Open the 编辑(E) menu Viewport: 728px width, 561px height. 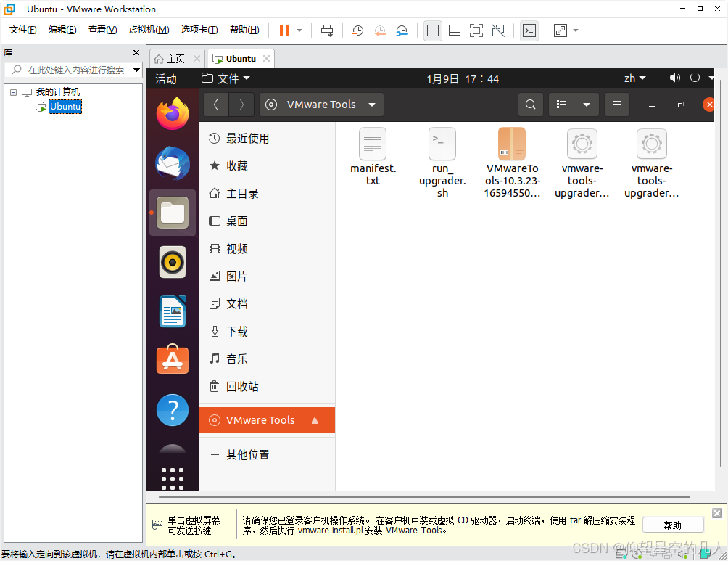coord(62,30)
